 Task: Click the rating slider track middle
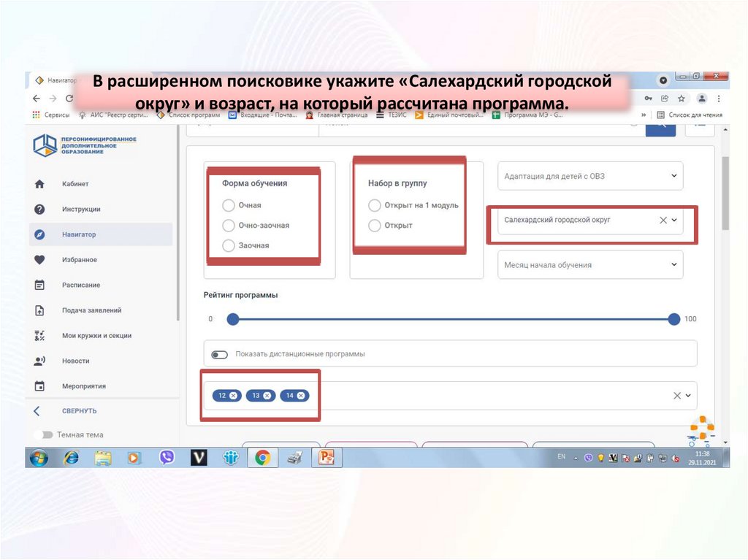click(453, 319)
